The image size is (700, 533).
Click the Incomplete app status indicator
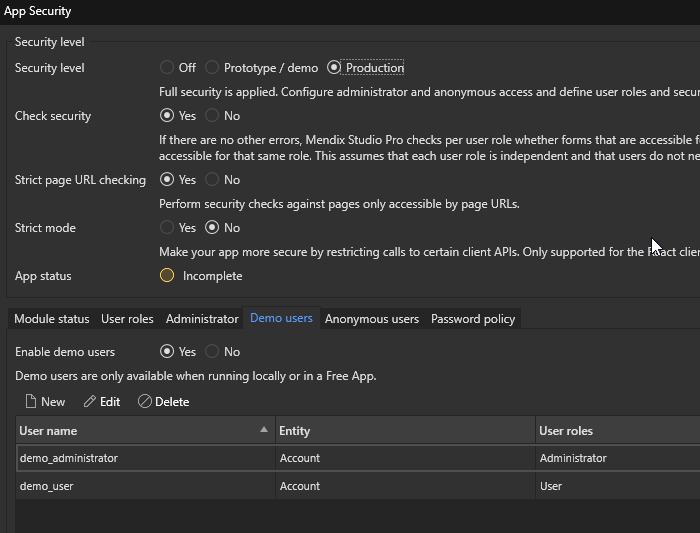point(167,275)
